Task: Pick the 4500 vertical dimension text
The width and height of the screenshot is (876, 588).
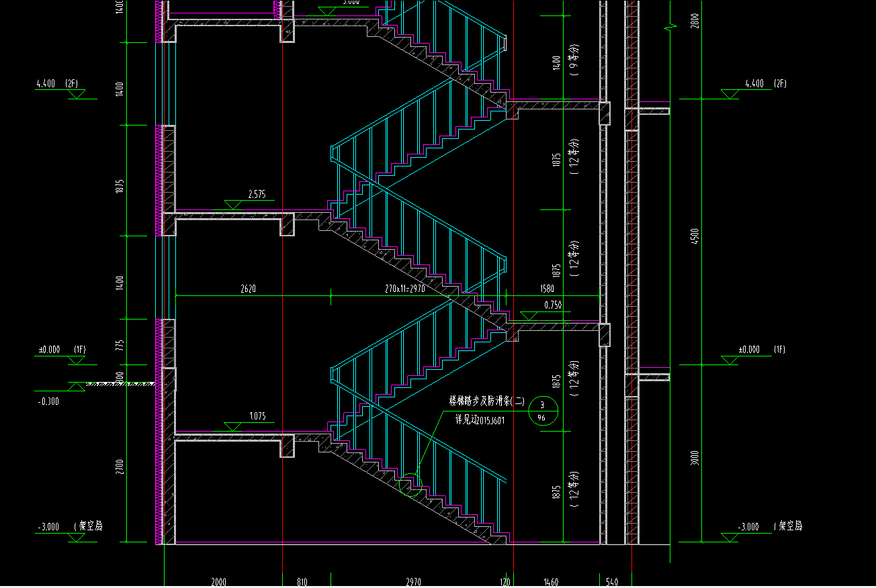Action: [695, 236]
